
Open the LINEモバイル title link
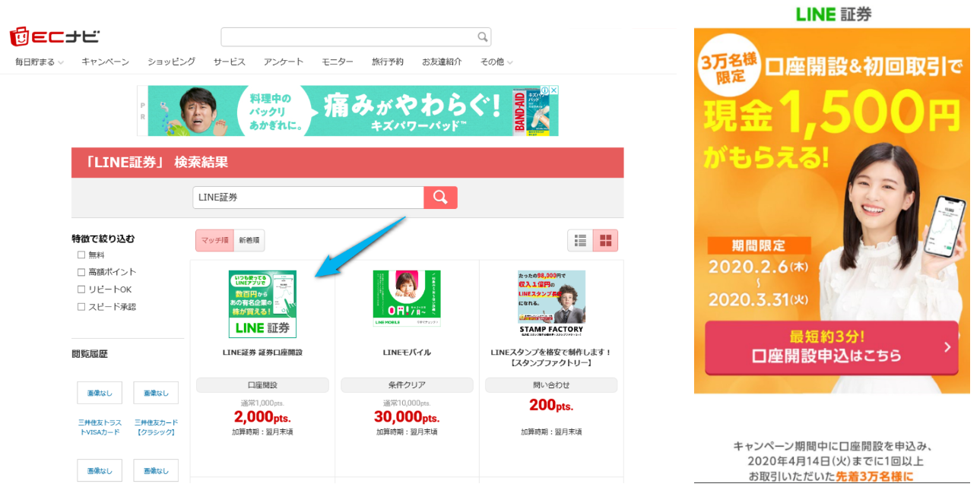pyautogui.click(x=407, y=353)
